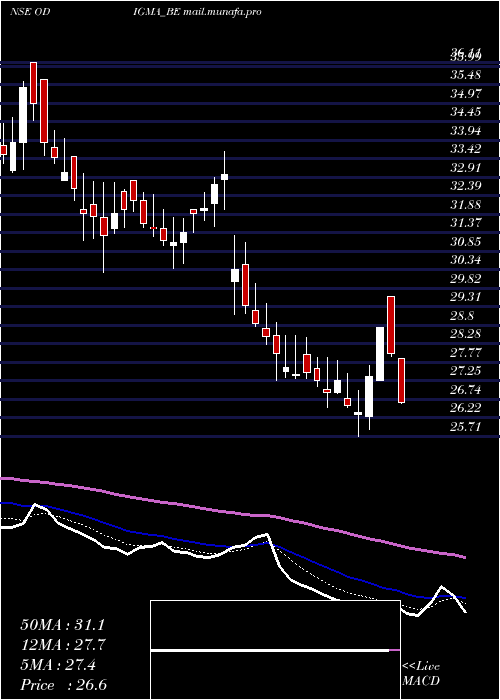Click the <<Live MACD label
The width and height of the screenshot is (500, 700).
(421, 674)
